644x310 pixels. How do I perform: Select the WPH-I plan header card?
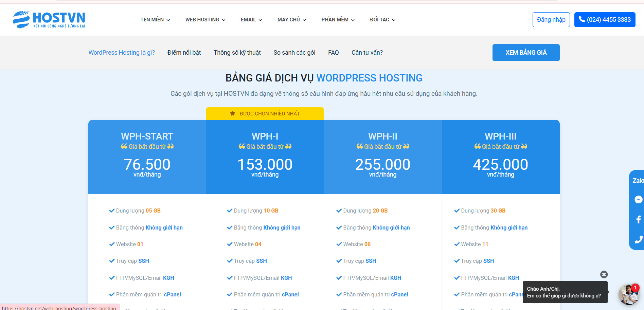(x=265, y=156)
